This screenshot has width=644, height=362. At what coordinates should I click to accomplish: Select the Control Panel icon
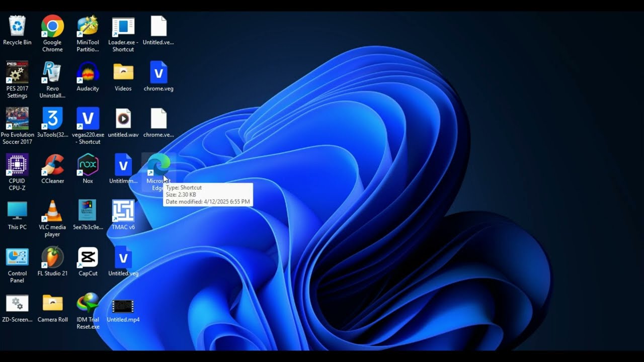click(17, 257)
